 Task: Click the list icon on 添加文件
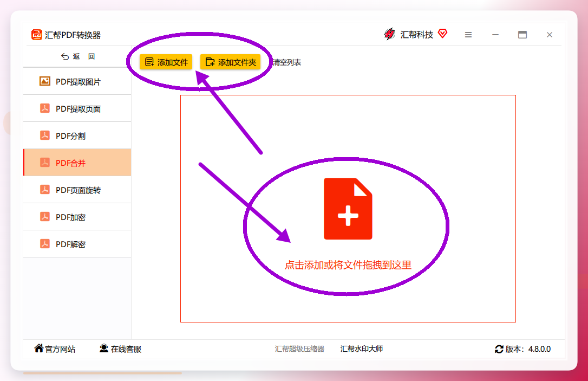point(149,62)
